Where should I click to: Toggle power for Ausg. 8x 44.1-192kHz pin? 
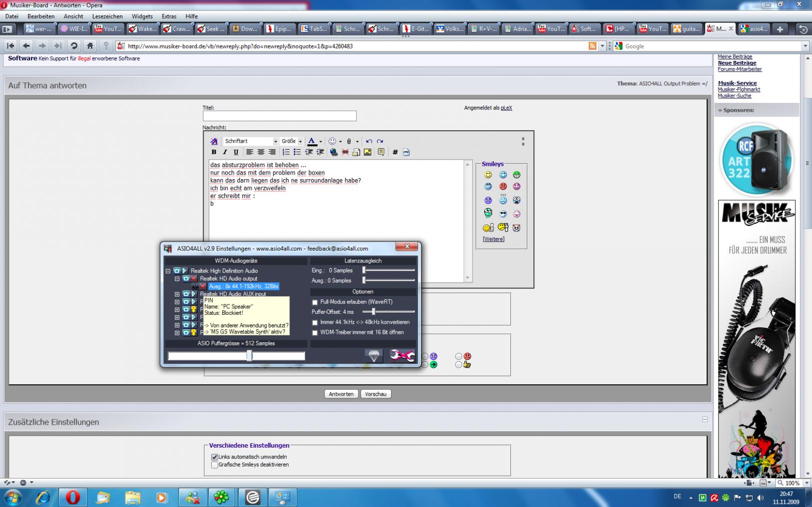tap(195, 286)
